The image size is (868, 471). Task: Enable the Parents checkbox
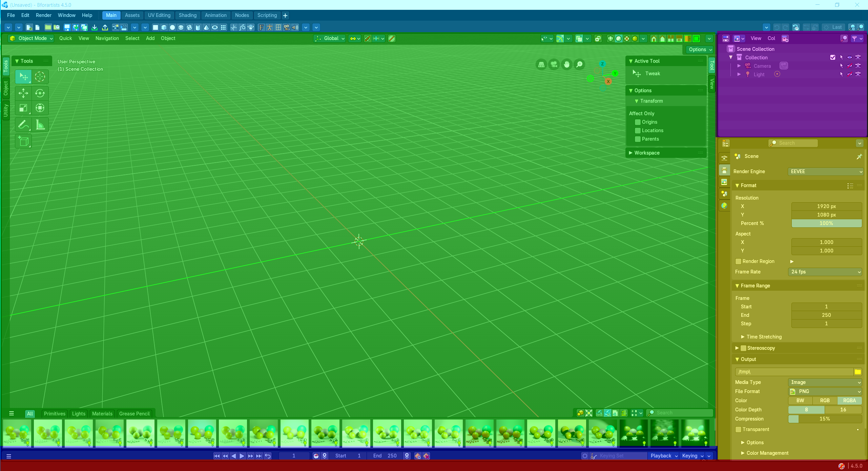[638, 139]
